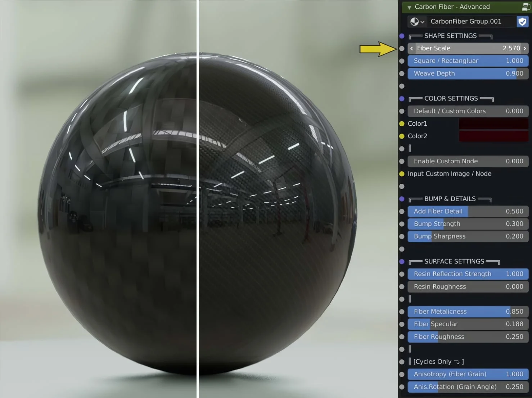Enable the Default / Custom Colors option

coord(468,111)
